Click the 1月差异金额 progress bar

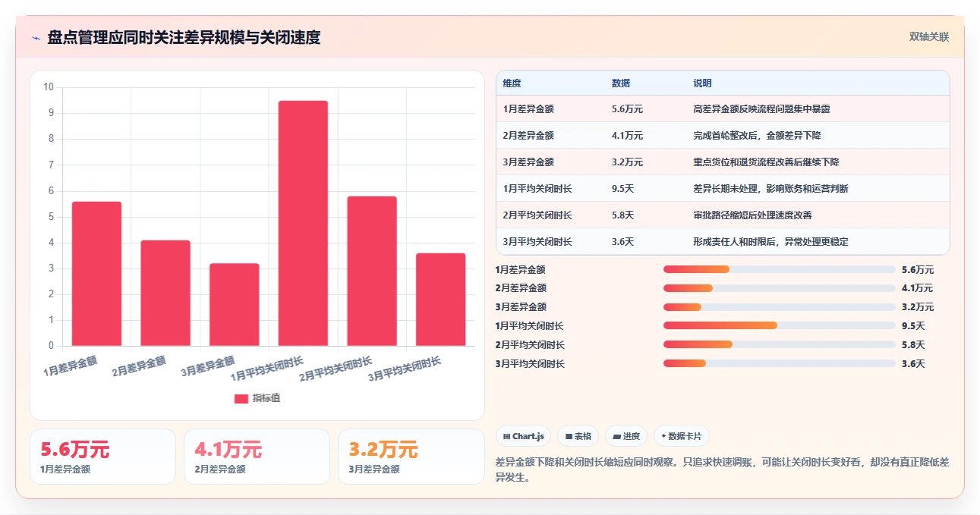[x=780, y=269]
